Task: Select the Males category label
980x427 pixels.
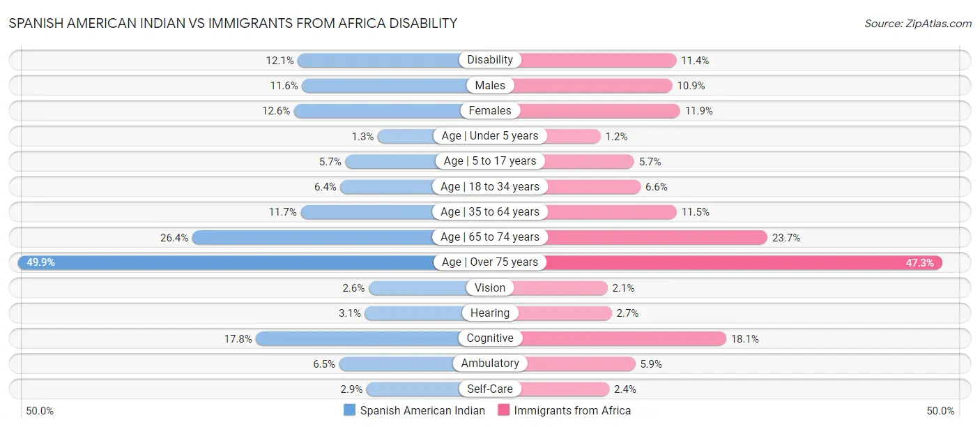Action: coord(490,85)
